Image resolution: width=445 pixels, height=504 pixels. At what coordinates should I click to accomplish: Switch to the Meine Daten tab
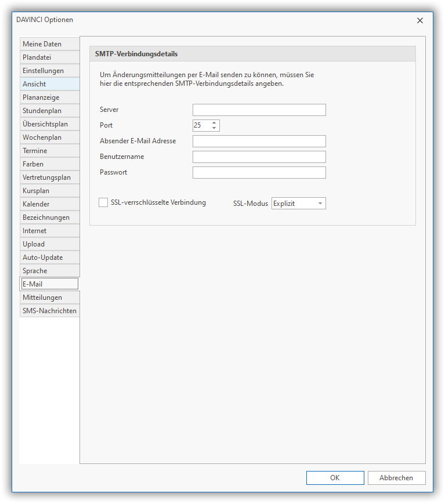[49, 44]
